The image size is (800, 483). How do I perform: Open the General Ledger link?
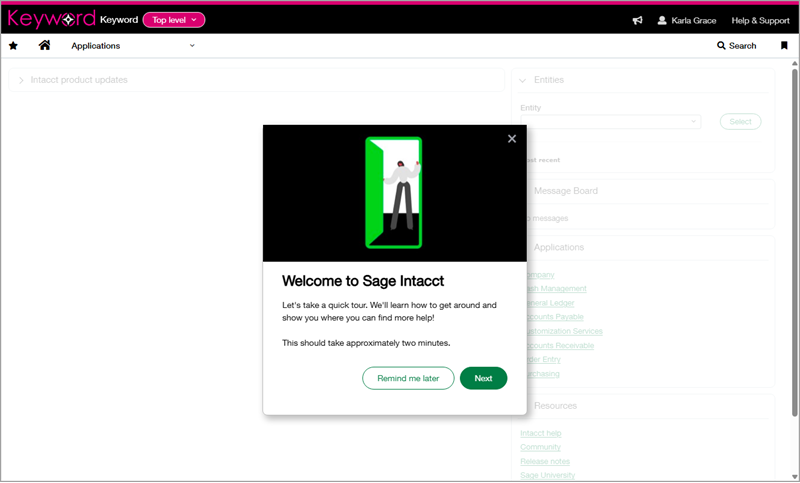(549, 303)
